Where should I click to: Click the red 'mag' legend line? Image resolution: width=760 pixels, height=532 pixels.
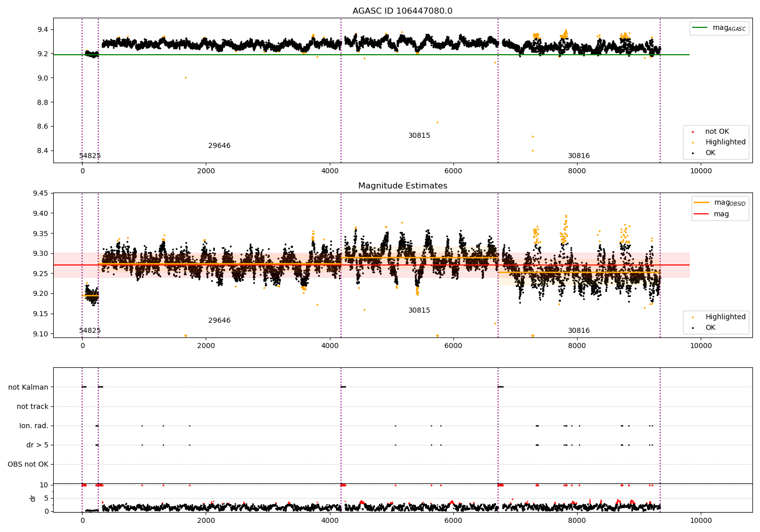(701, 214)
